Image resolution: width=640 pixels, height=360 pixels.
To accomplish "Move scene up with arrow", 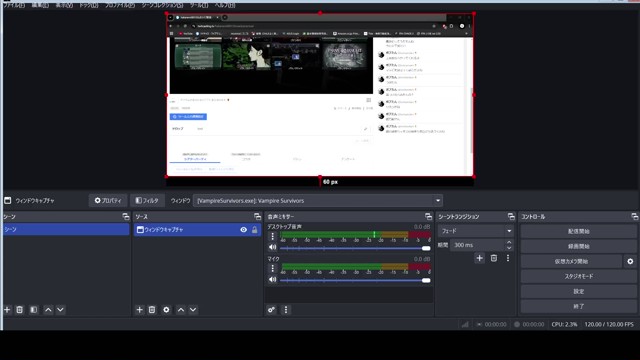I will [48, 310].
